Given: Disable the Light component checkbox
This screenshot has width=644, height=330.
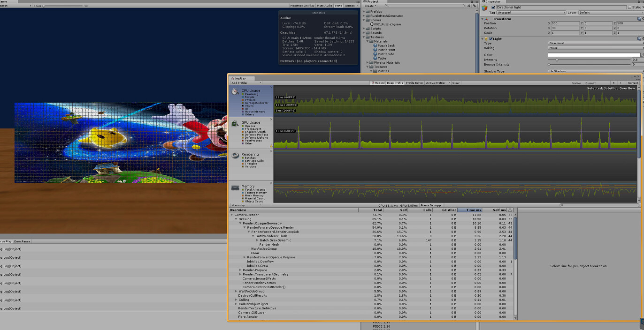Looking at the screenshot, I should (491, 39).
